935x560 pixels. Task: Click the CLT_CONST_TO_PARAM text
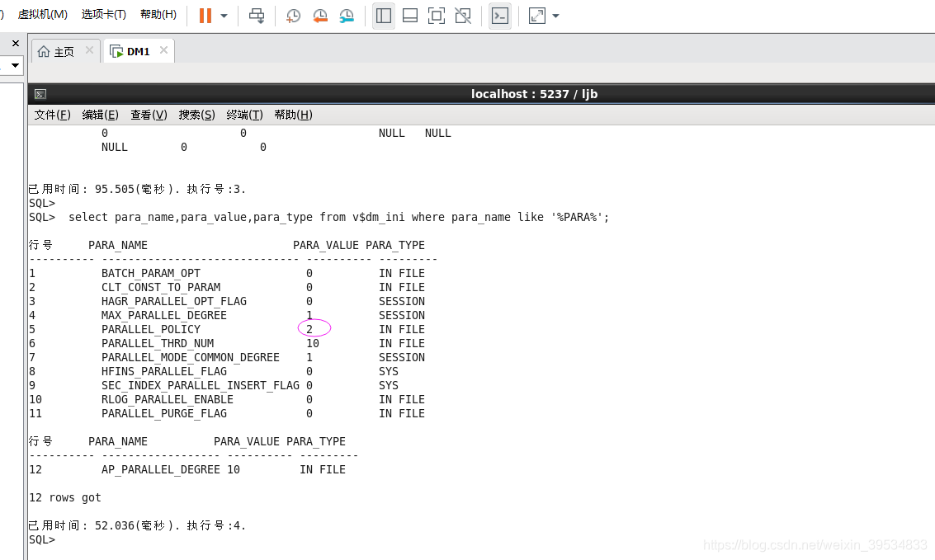[x=161, y=287]
